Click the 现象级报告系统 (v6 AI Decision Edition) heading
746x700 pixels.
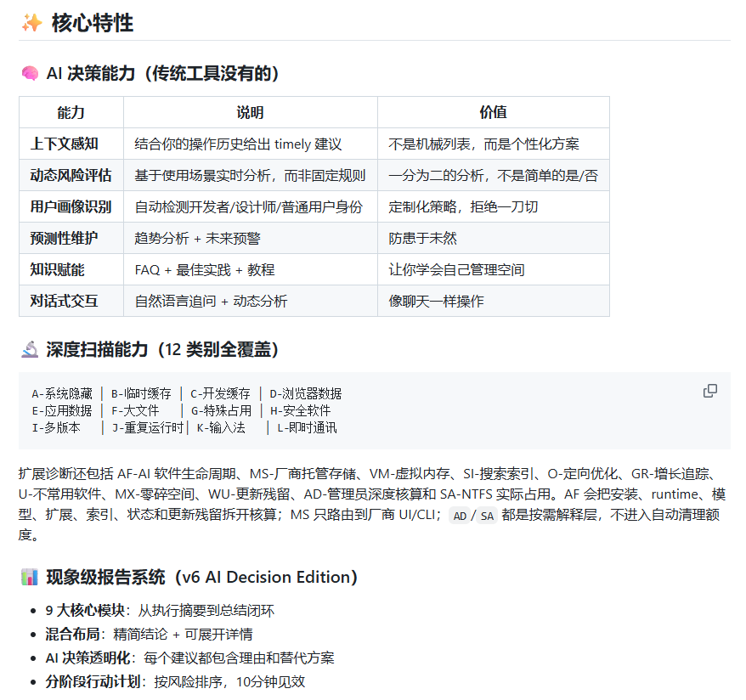pos(201,577)
